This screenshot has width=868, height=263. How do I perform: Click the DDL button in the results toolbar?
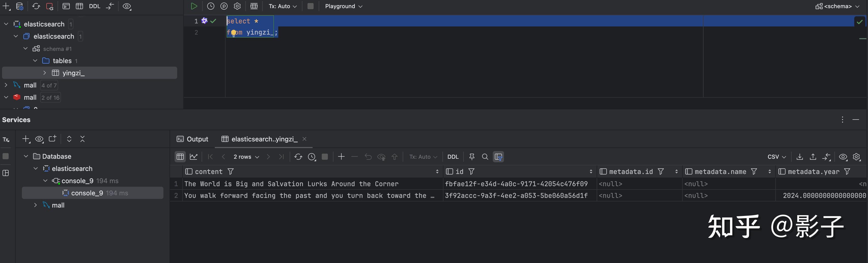453,157
